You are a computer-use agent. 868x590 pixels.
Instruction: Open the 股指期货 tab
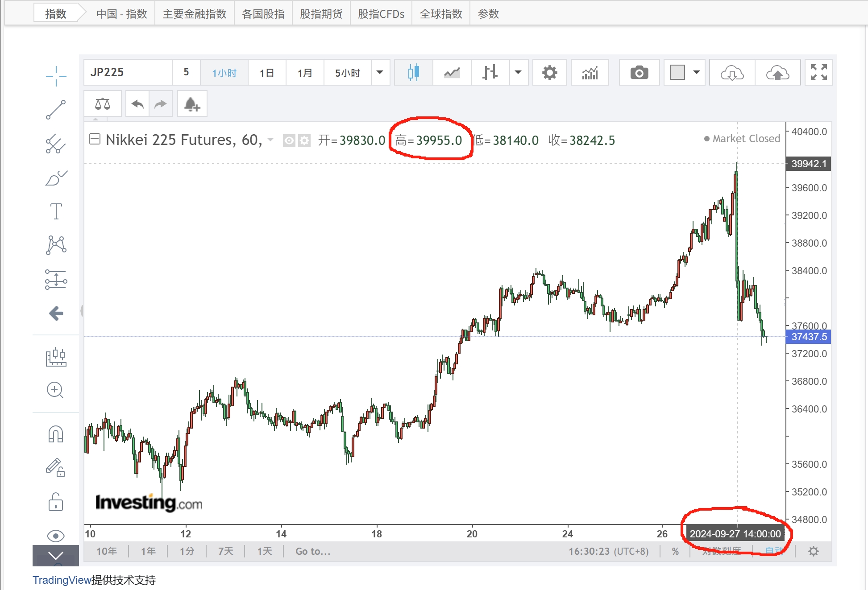pos(321,14)
